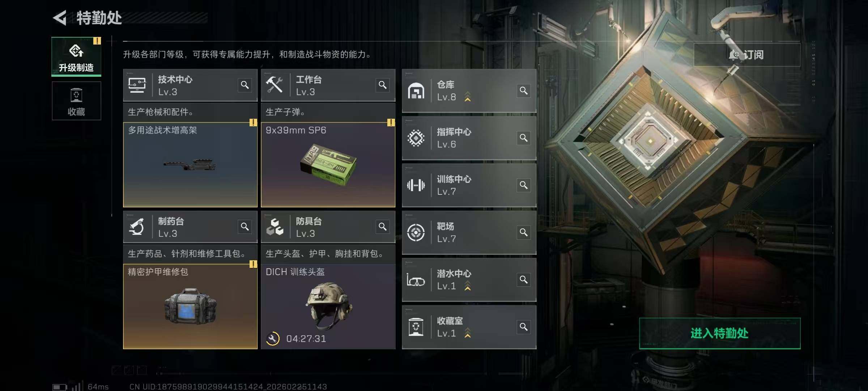Click the 订阅 subscribe button
Image resolution: width=868 pixels, height=391 pixels.
pos(747,55)
